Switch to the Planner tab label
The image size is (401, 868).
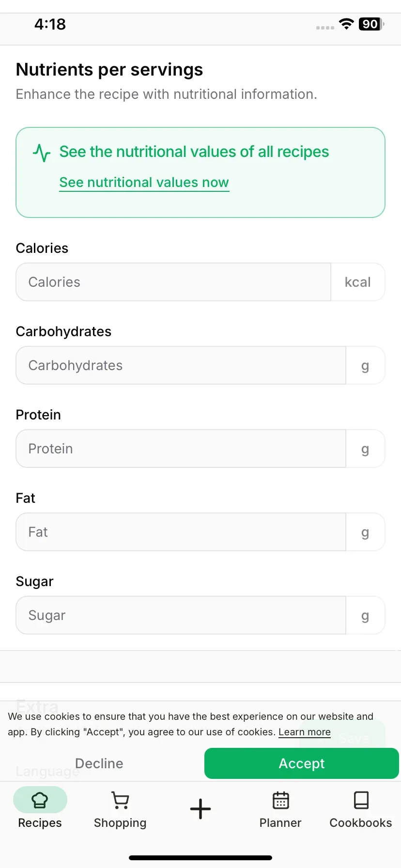280,823
